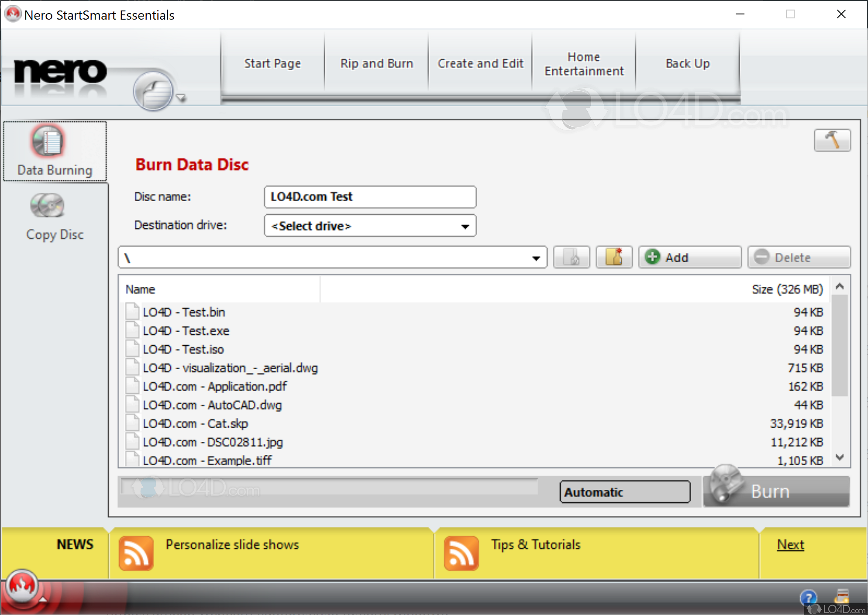Click file icon next to LO4D.com - Cat.skp

click(x=132, y=423)
